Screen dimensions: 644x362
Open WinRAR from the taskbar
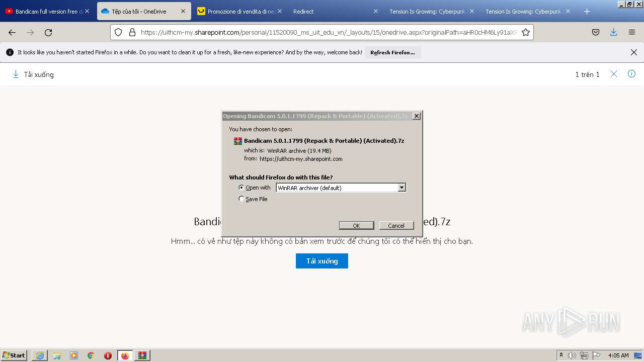tap(142, 355)
